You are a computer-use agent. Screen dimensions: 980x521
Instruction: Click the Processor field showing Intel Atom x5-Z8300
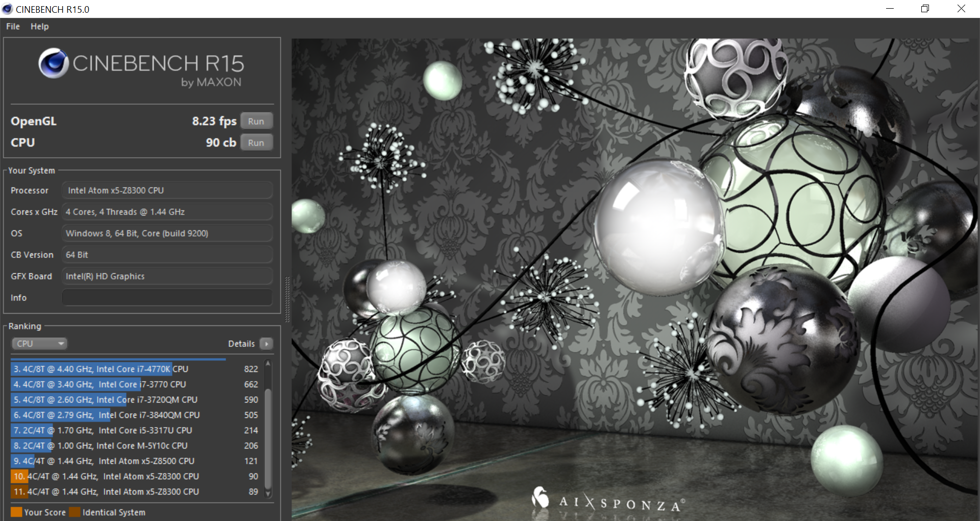pos(166,190)
